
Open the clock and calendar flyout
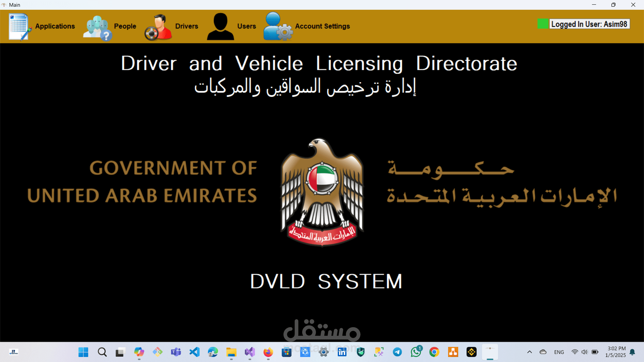pos(615,352)
